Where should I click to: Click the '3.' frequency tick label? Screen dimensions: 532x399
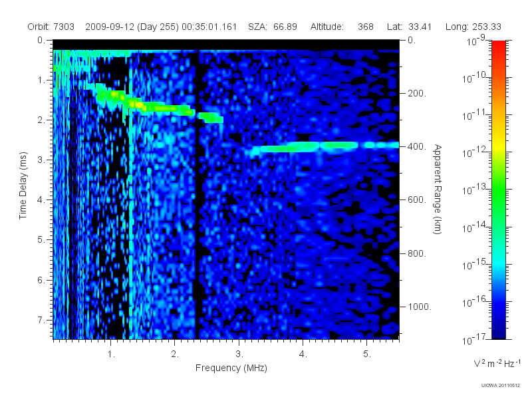pos(239,354)
